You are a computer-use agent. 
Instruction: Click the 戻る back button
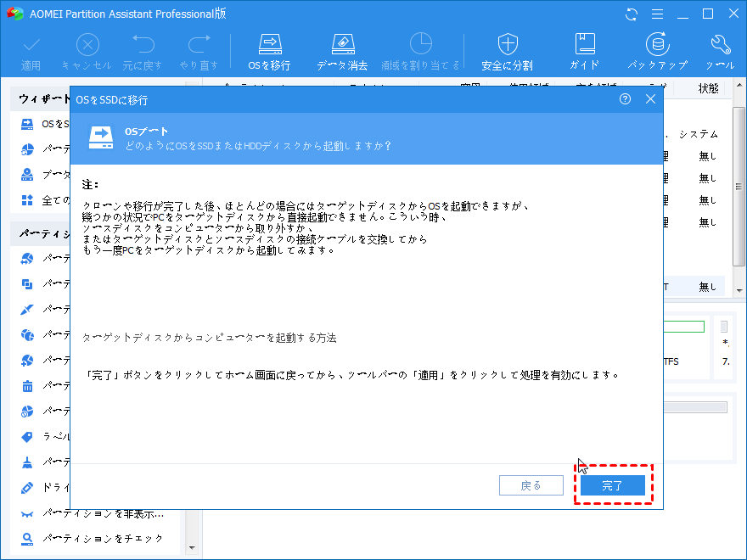(x=531, y=485)
